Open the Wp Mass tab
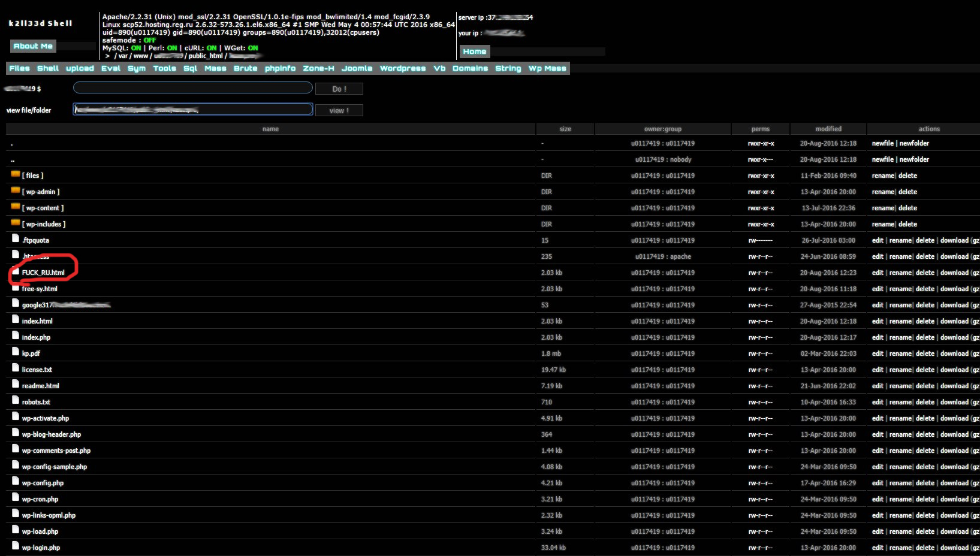This screenshot has height=556, width=980. [x=547, y=68]
